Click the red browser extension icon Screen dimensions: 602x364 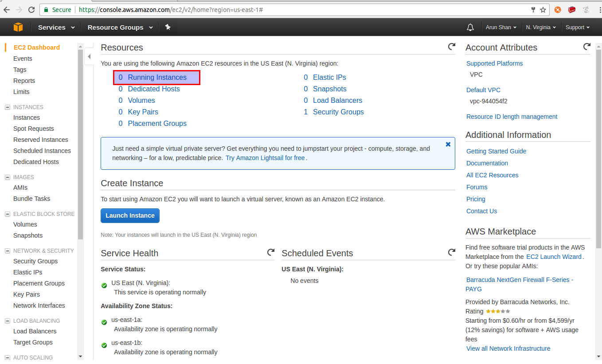[572, 9]
